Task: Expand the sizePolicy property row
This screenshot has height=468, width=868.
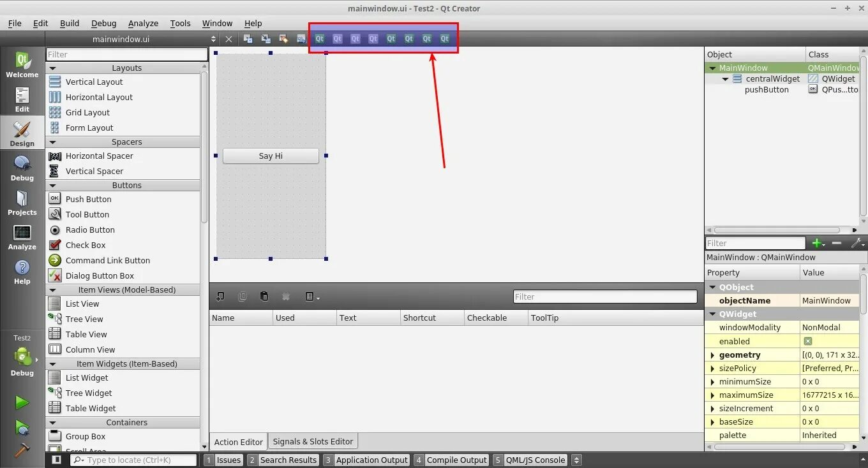Action: (713, 369)
